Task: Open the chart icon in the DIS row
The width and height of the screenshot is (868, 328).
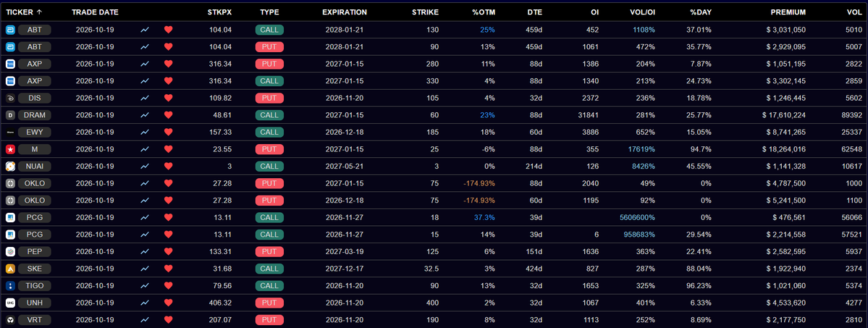Action: click(145, 98)
